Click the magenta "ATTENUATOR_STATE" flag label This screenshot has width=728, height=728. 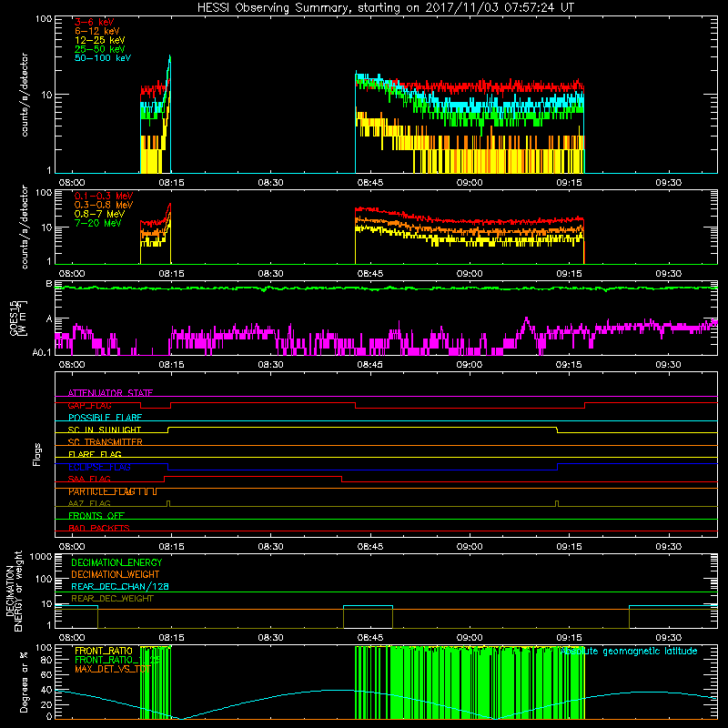tap(110, 393)
